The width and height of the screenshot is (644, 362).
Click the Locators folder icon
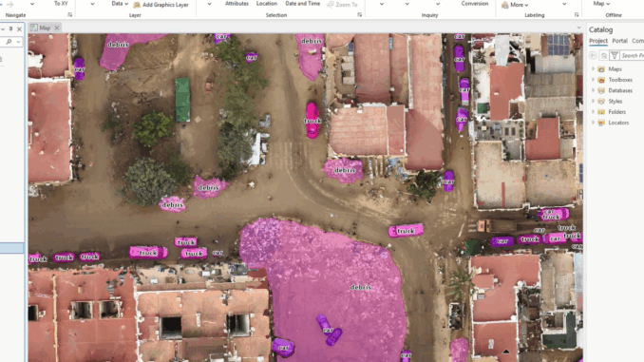[x=601, y=123]
